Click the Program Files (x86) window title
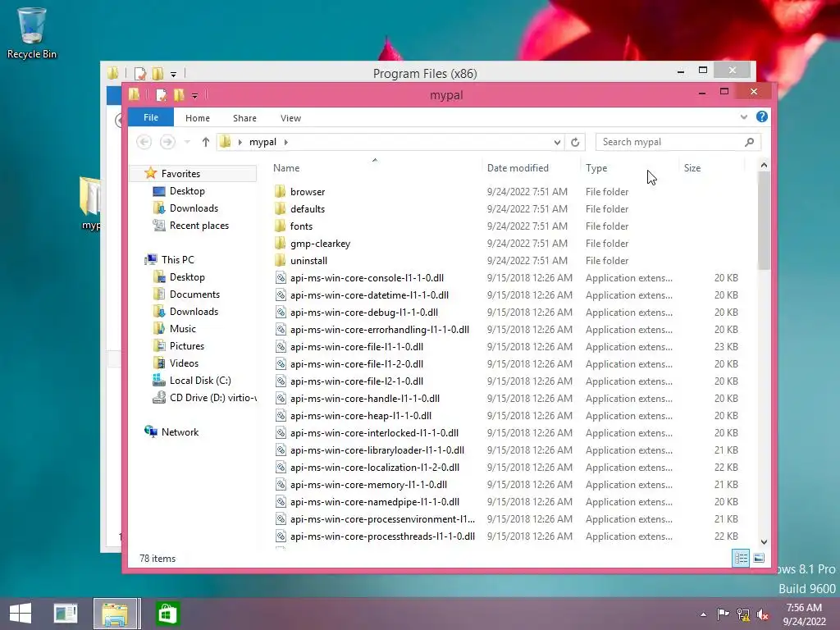840x630 pixels. point(425,73)
